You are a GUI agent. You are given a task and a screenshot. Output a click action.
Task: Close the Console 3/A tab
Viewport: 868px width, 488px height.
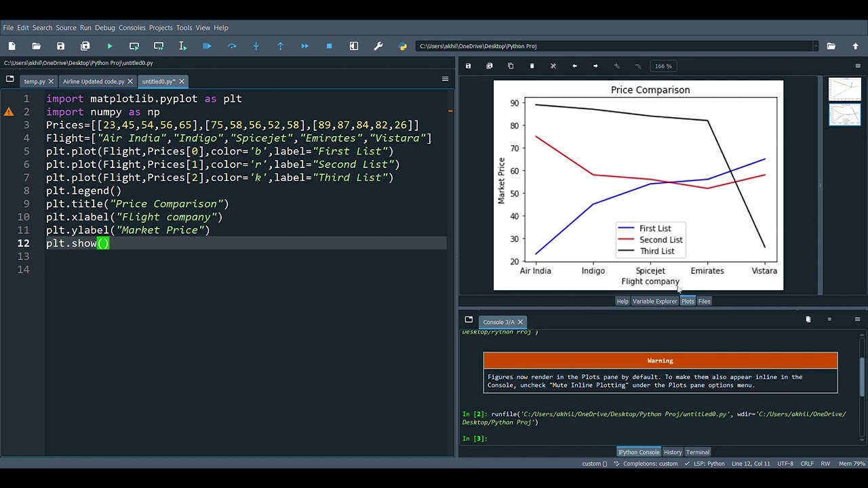tap(520, 322)
